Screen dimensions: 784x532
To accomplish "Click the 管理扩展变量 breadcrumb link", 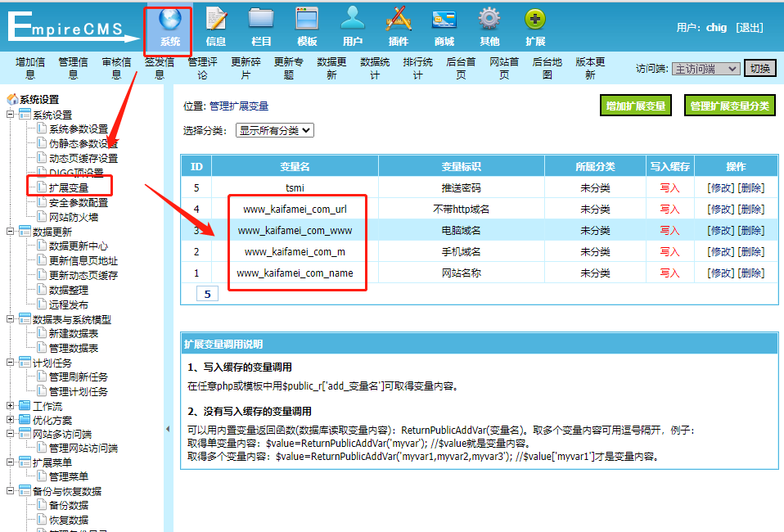I will pyautogui.click(x=239, y=106).
